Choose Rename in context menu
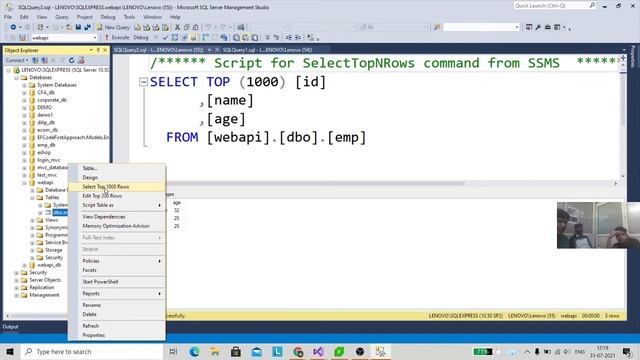Image resolution: width=640 pixels, height=360 pixels. click(117, 305)
